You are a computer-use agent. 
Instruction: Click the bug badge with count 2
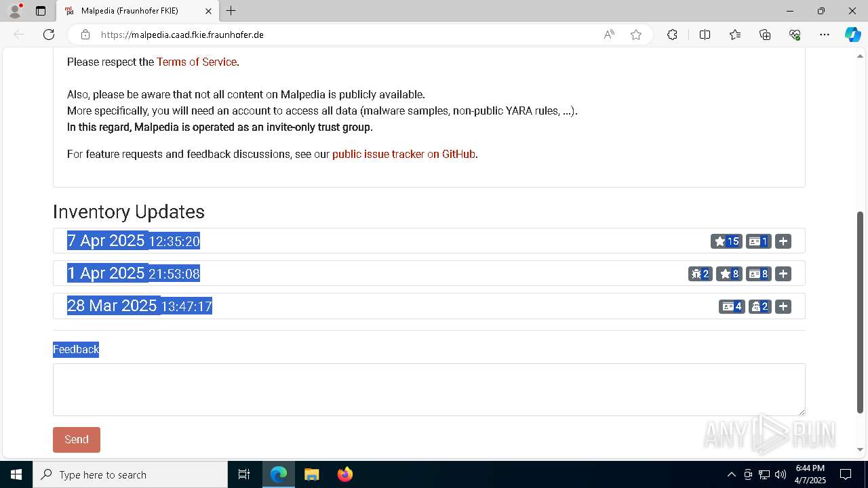click(x=701, y=274)
